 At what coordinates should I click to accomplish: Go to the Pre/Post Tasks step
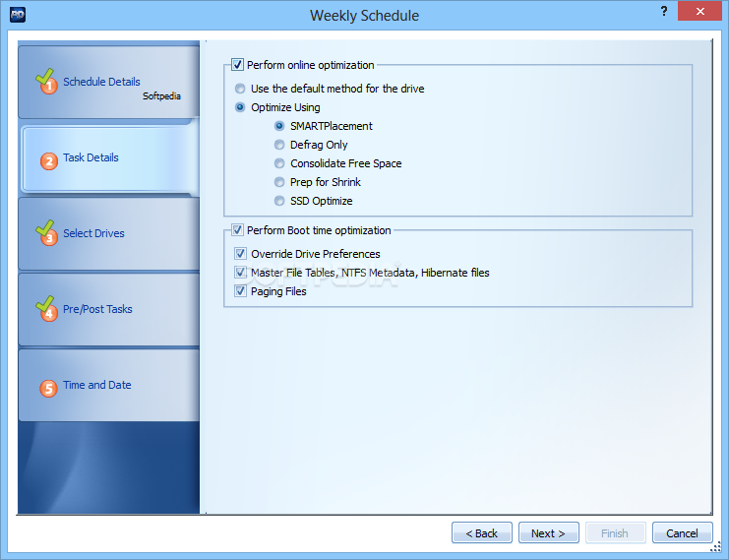tap(109, 309)
